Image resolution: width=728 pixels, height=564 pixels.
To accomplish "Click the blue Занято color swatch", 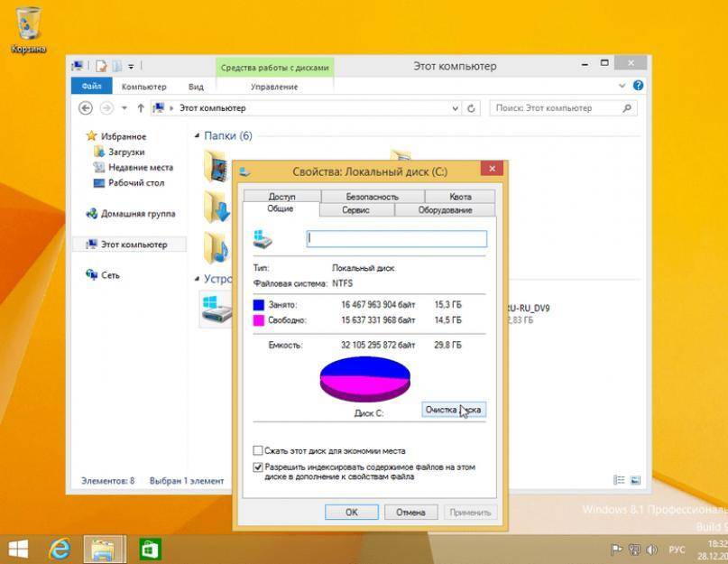I will 260,305.
